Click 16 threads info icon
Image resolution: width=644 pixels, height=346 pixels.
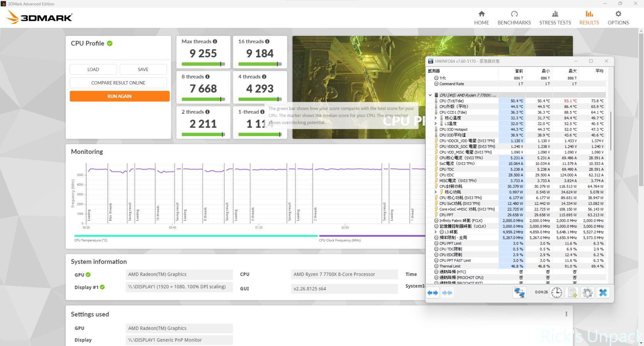(x=267, y=42)
